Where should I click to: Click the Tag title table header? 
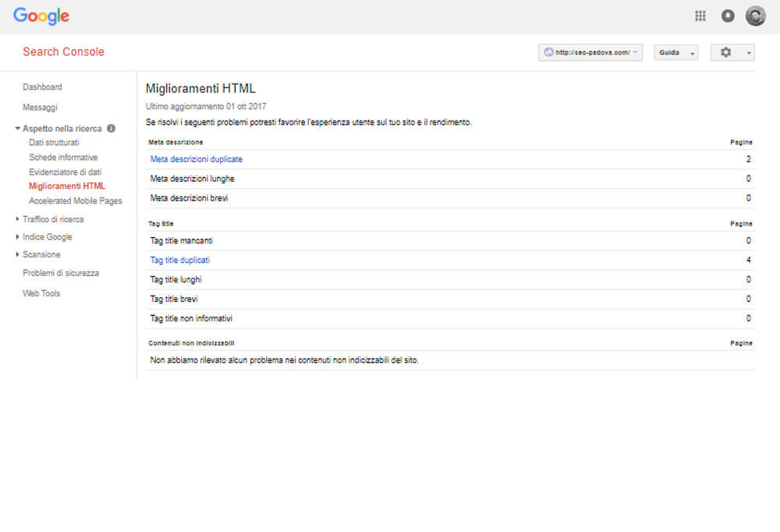coord(161,224)
